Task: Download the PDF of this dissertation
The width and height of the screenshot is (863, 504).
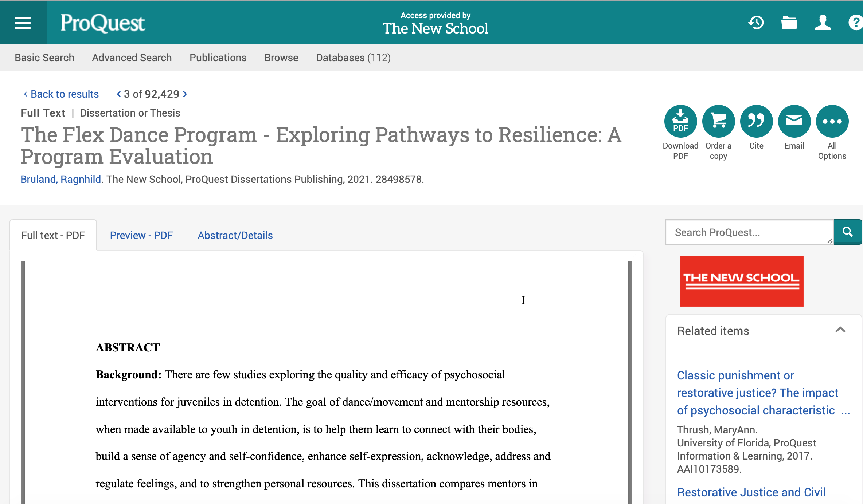Action: (680, 121)
